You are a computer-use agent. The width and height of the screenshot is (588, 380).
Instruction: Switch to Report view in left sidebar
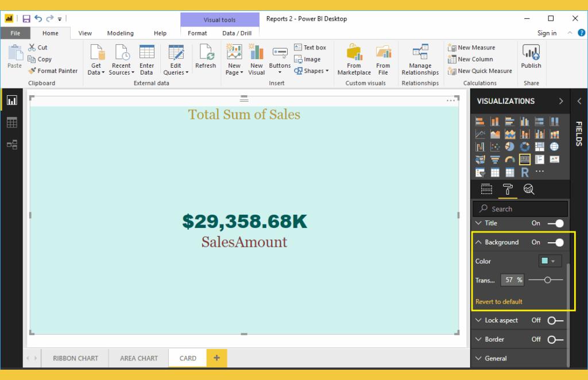(11, 100)
